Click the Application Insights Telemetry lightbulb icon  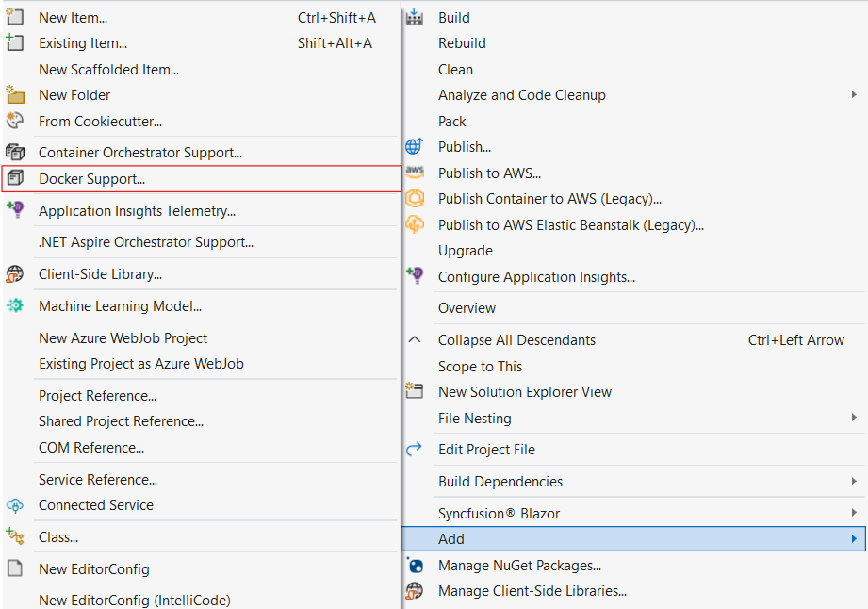pyautogui.click(x=15, y=210)
